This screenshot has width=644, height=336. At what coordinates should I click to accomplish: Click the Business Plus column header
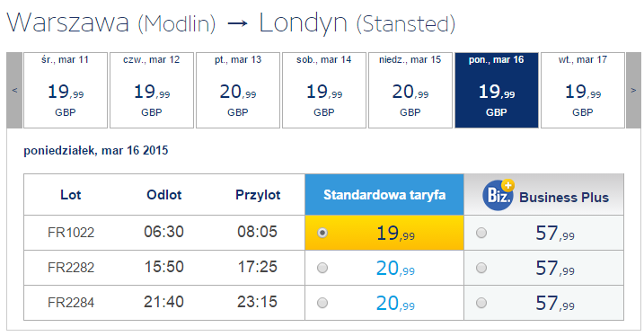click(x=543, y=194)
